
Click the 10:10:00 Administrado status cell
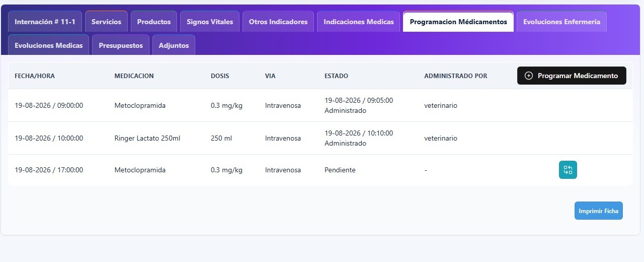[x=359, y=138]
